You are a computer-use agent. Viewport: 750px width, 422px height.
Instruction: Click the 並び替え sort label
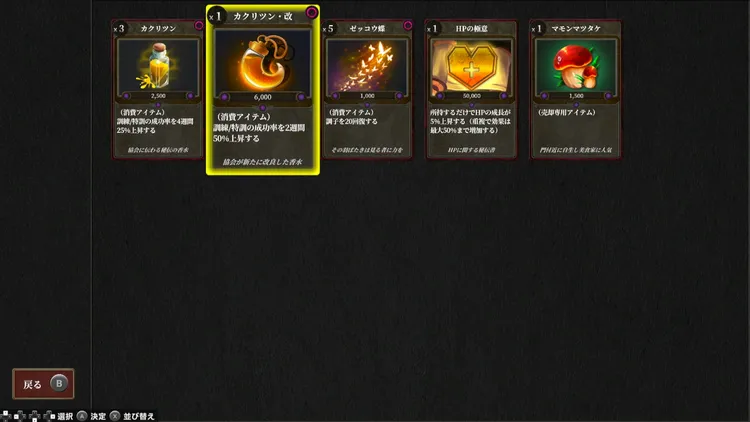pyautogui.click(x=139, y=417)
